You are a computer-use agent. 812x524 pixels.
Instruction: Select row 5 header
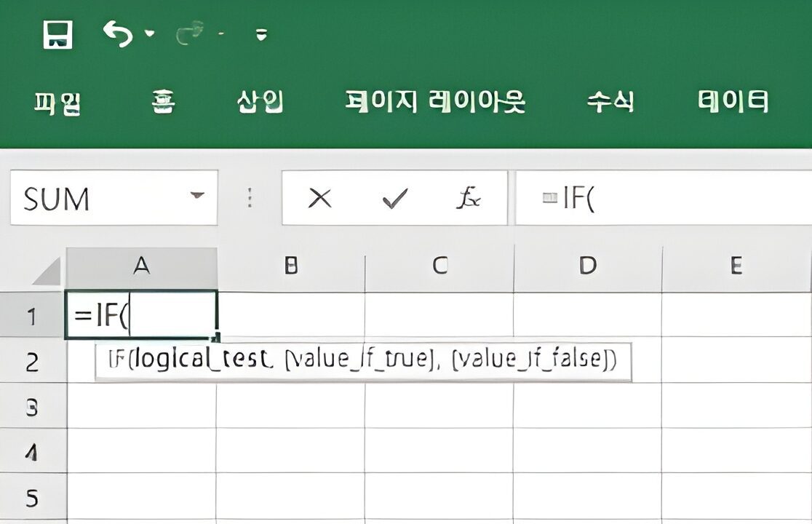tap(33, 496)
